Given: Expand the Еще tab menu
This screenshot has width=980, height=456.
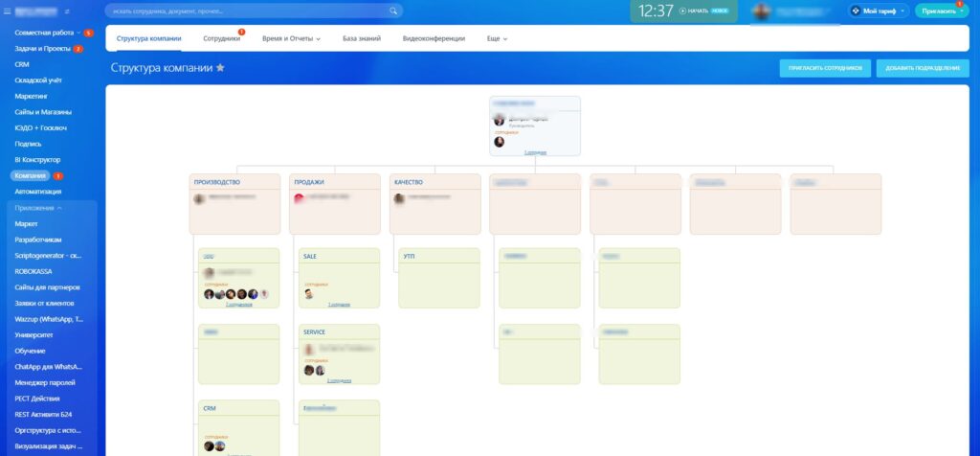Looking at the screenshot, I should point(497,38).
